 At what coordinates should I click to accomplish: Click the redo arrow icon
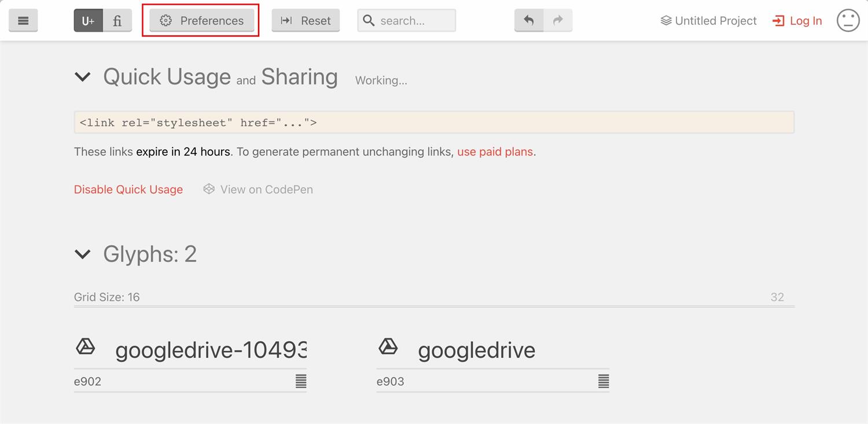pyautogui.click(x=558, y=21)
